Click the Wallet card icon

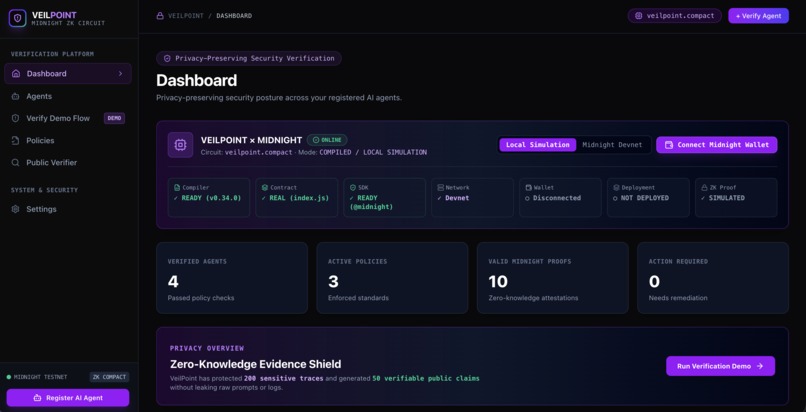point(528,188)
